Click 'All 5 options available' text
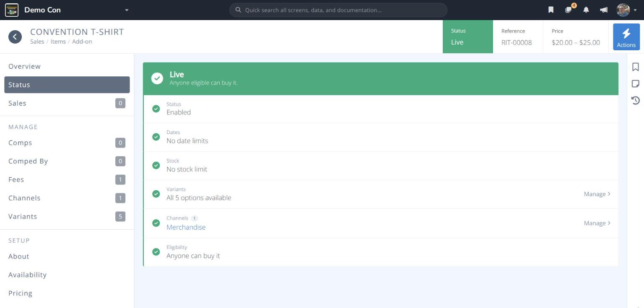 coord(199,198)
